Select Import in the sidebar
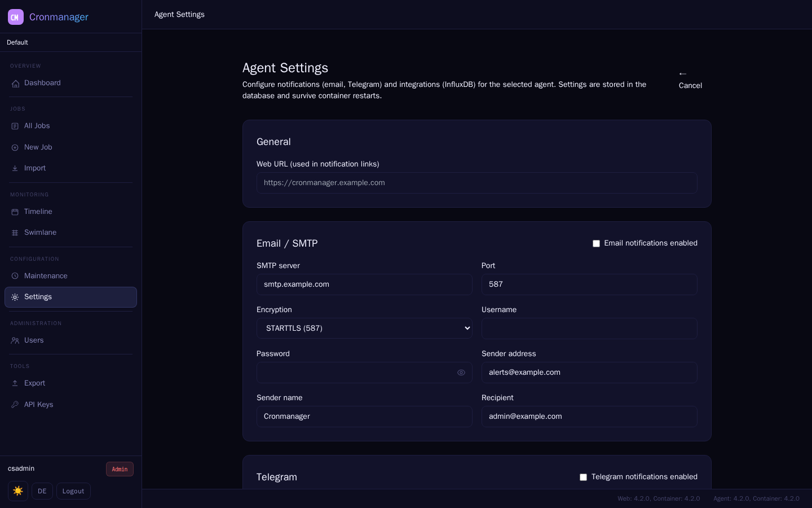Viewport: 812px width, 508px height. tap(70, 168)
